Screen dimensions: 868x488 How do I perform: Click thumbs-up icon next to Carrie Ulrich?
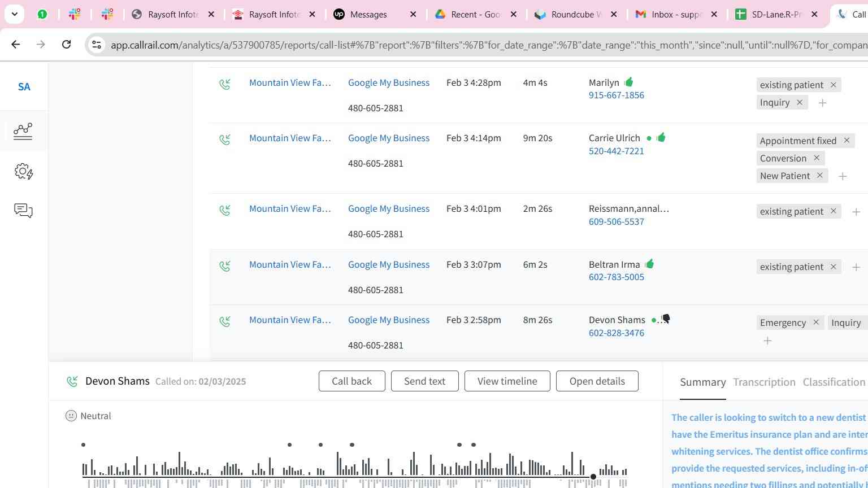tap(661, 137)
